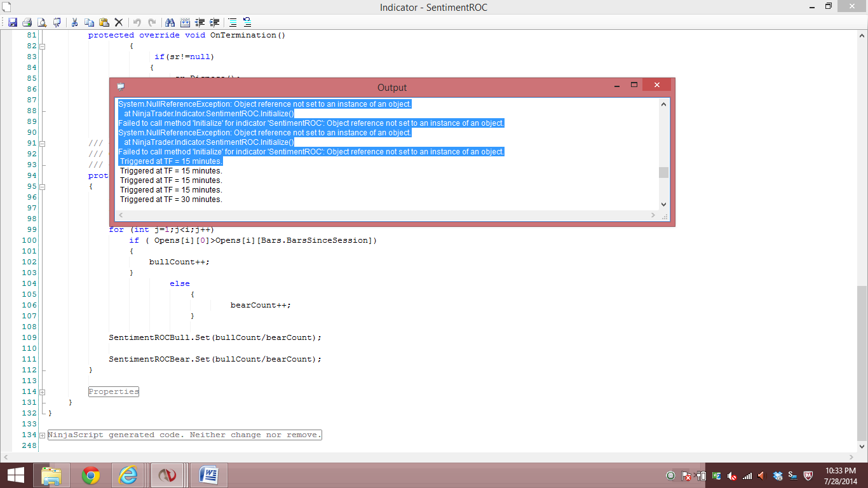Click the 'bearCount++;' code line

(x=261, y=305)
